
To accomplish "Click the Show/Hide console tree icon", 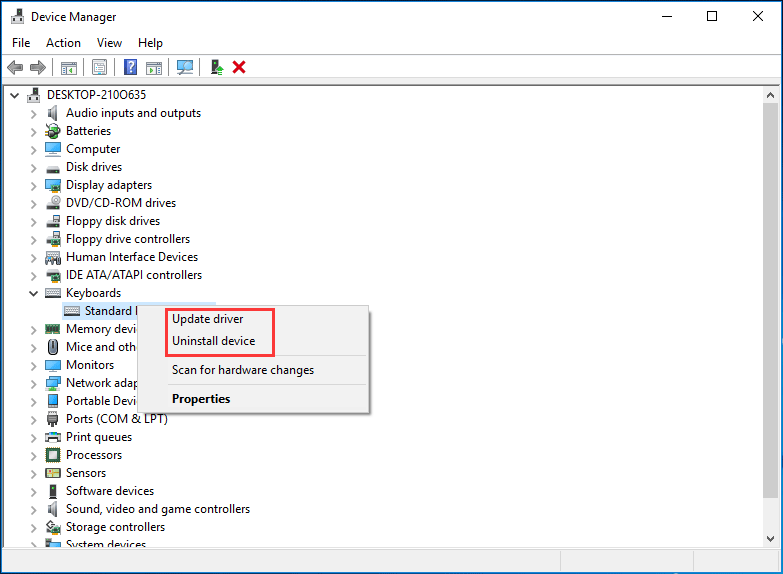I will tap(69, 67).
